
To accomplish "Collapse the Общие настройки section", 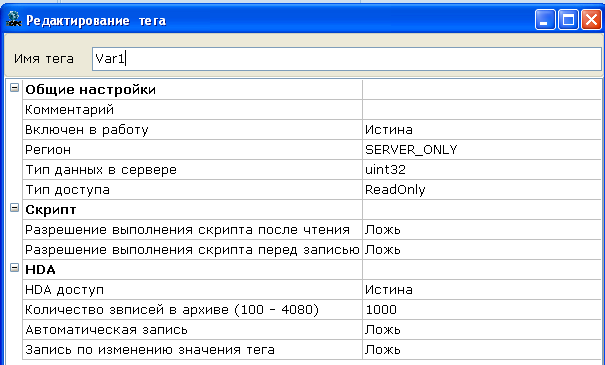I will pyautogui.click(x=14, y=88).
